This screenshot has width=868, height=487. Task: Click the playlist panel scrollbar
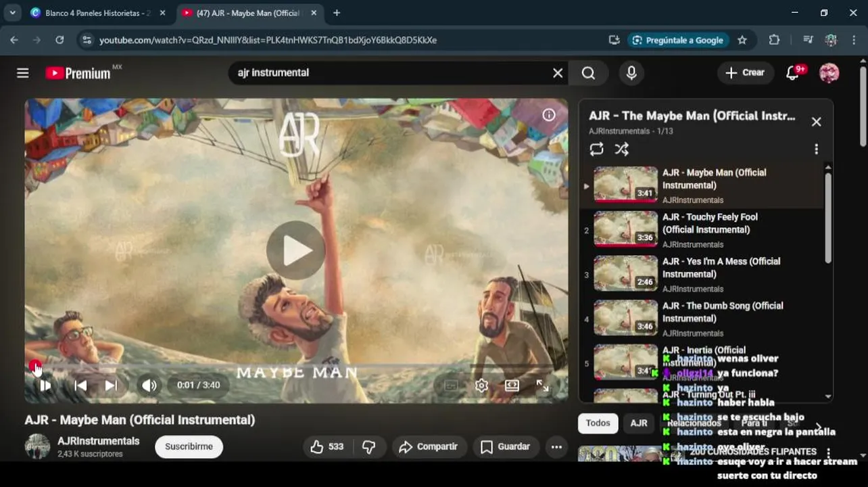click(x=828, y=216)
